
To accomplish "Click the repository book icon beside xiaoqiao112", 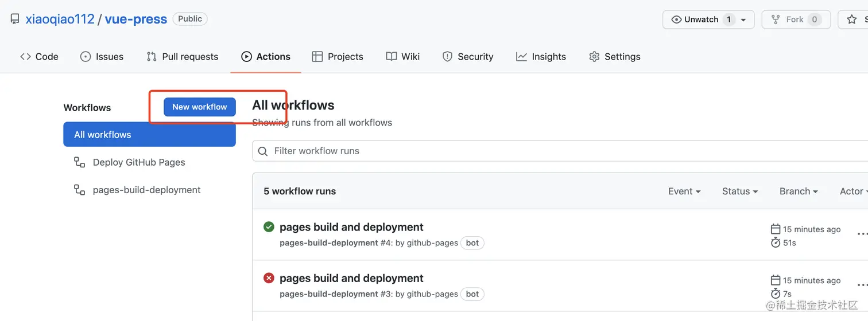I will pos(14,19).
